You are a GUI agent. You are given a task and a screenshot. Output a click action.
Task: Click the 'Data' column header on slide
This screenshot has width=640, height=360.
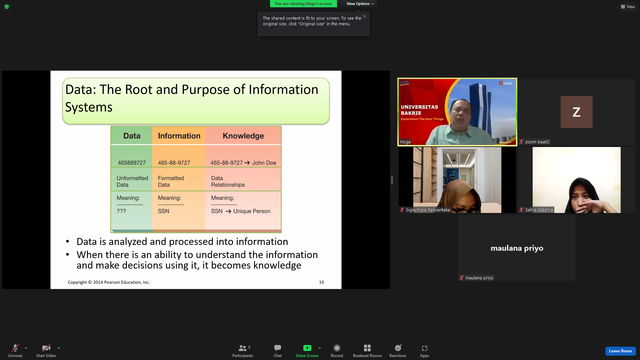[x=131, y=136]
